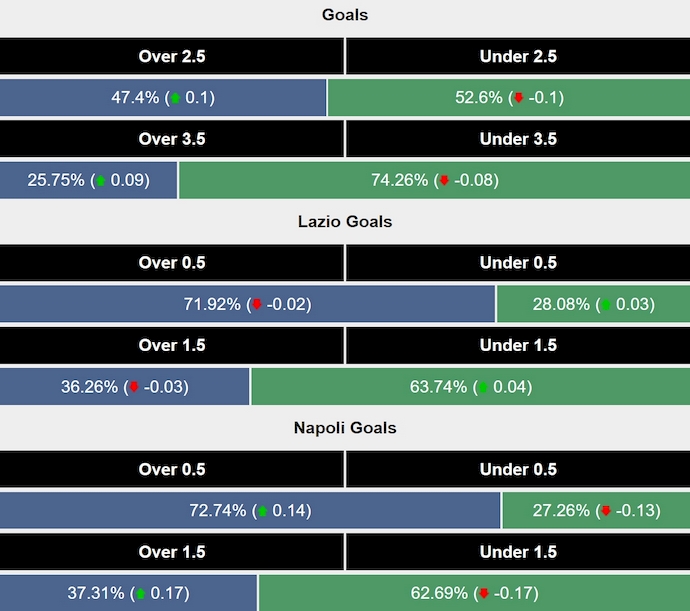Click green up arrow beside 47.4%
Screen dimensions: 690x611
(x=176, y=98)
